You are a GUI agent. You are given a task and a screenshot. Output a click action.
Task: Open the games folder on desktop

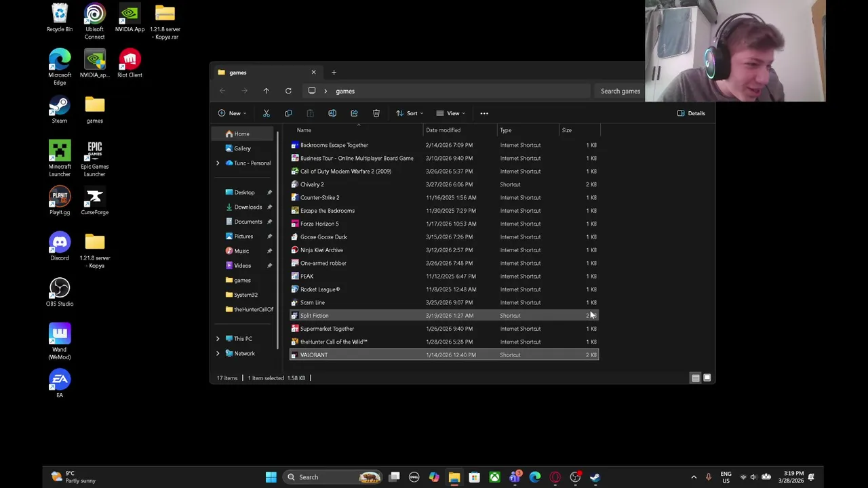point(95,110)
